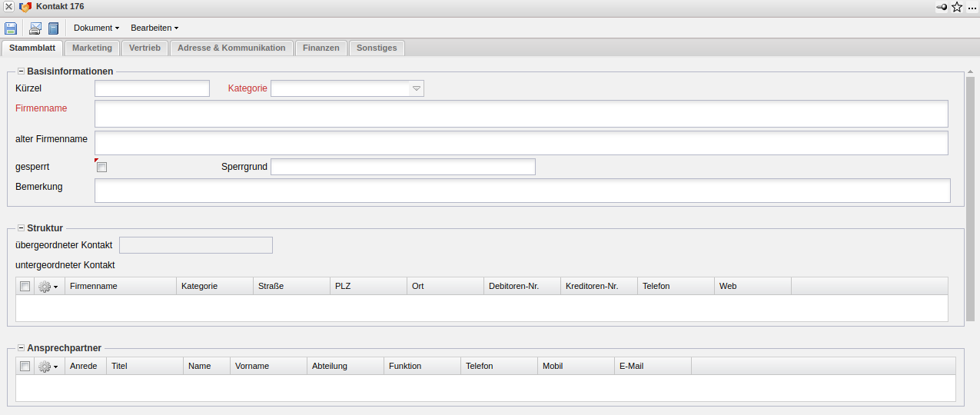Viewport: 980px width, 415px height.
Task: Open the three-dot more options menu
Action: coord(972,7)
